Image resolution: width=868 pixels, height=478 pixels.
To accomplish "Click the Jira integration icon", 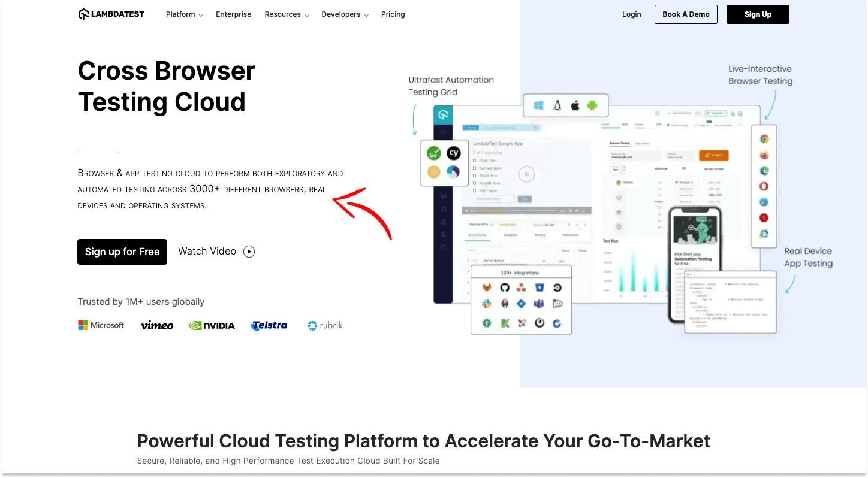I will pyautogui.click(x=522, y=304).
